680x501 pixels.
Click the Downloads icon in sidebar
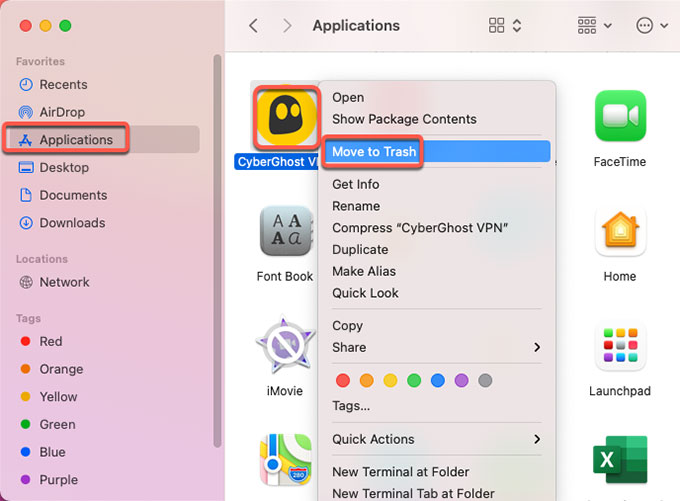pyautogui.click(x=26, y=223)
